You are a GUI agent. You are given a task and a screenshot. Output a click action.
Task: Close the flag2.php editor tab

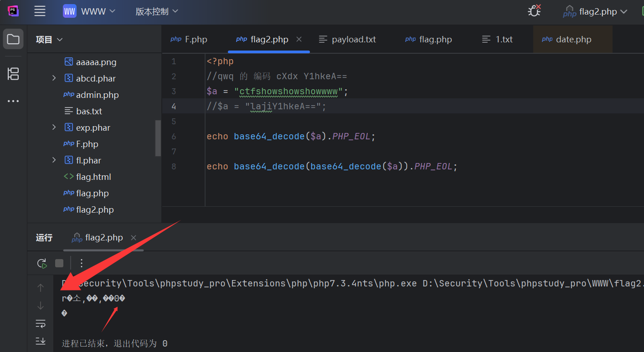pos(299,40)
